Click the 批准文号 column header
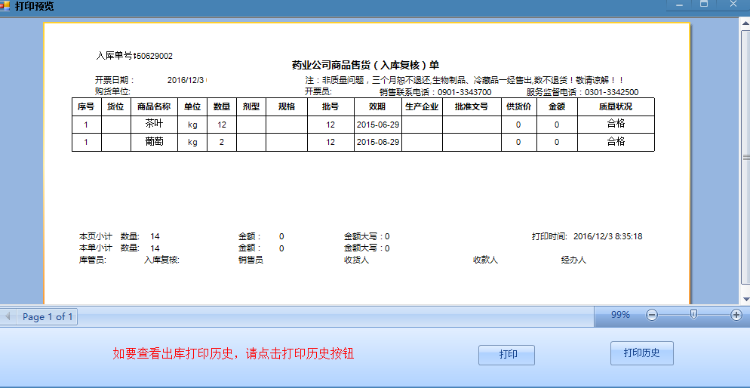Image resolution: width=750 pixels, height=388 pixels. coord(472,107)
